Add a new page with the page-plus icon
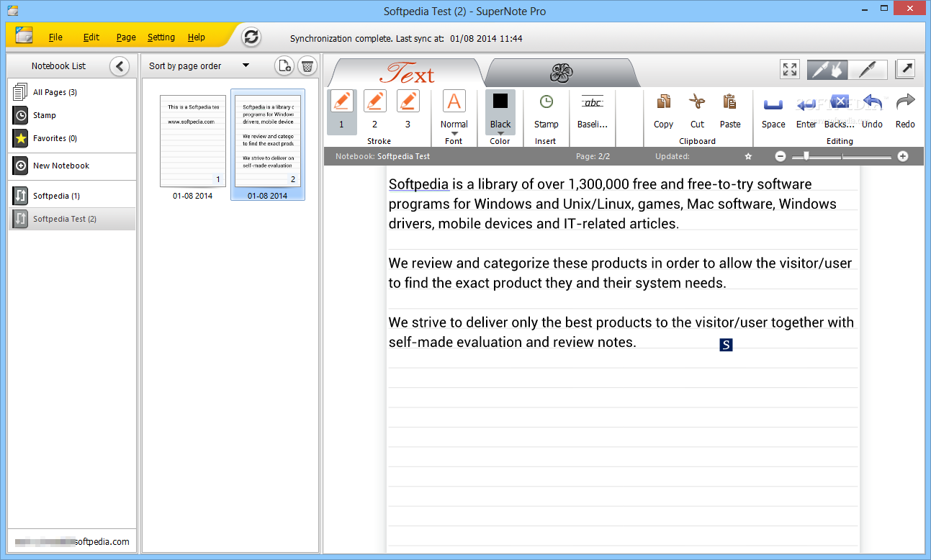The width and height of the screenshot is (931, 560). 284,66
